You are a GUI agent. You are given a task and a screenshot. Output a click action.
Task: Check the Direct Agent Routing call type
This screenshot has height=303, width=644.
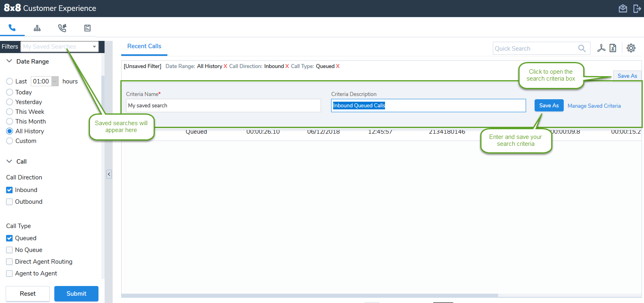tap(9, 262)
